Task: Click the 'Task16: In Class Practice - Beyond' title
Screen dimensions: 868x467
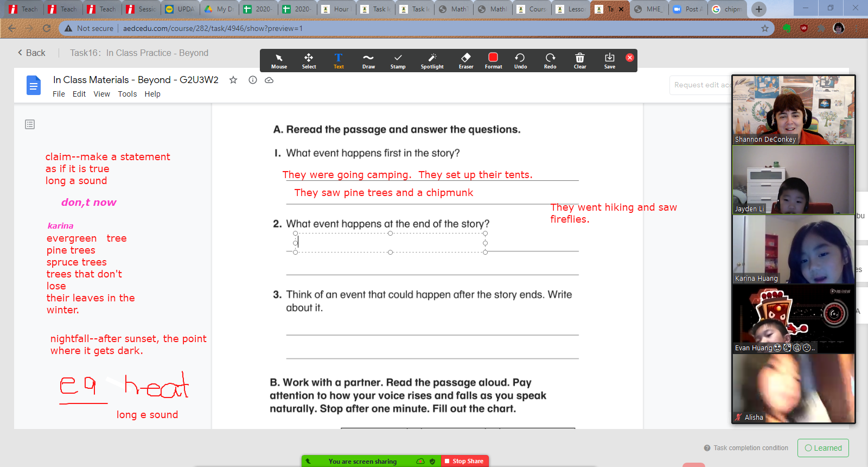Action: click(139, 53)
